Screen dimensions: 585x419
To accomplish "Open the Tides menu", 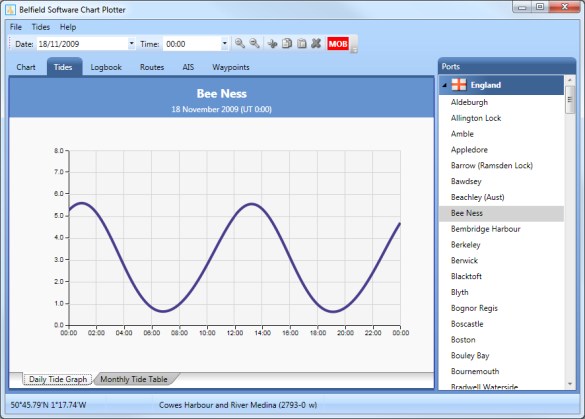I will (x=41, y=27).
